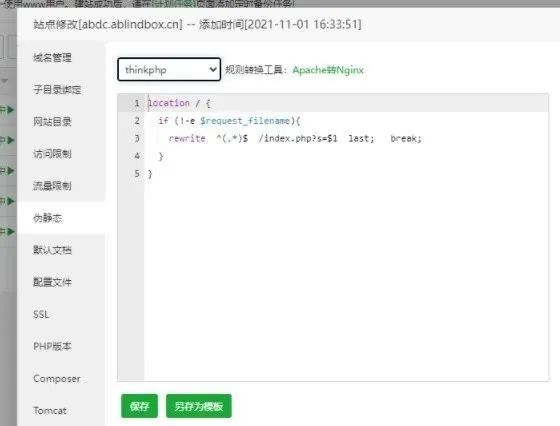Click the dialog title 站点修改[abdc.ablindbox.cn]
This screenshot has height=426, width=560.
pyautogui.click(x=108, y=25)
